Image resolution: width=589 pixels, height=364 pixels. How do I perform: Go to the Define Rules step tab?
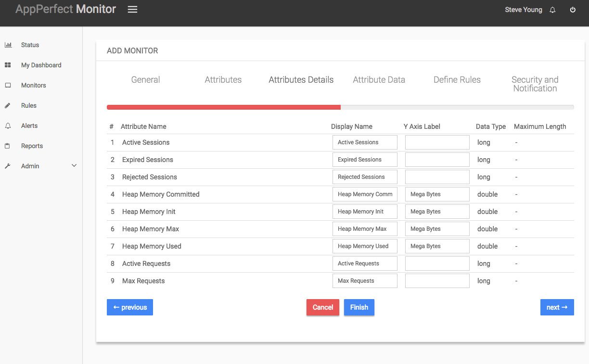(457, 80)
